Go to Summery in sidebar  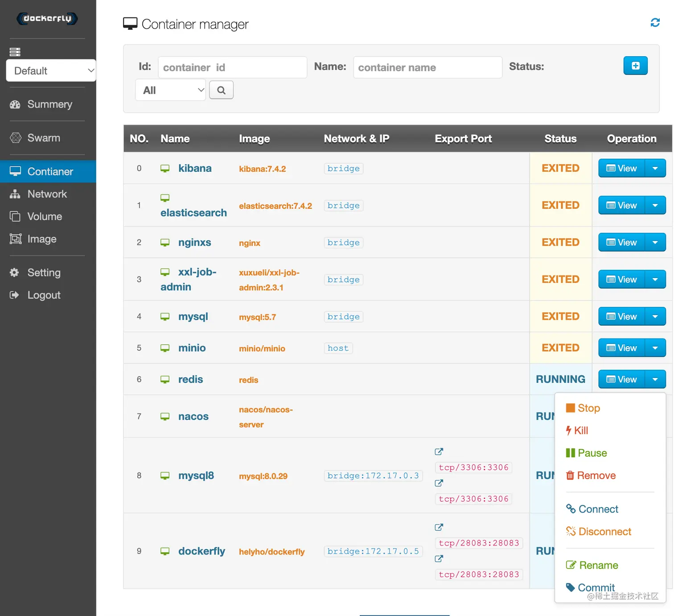(48, 104)
